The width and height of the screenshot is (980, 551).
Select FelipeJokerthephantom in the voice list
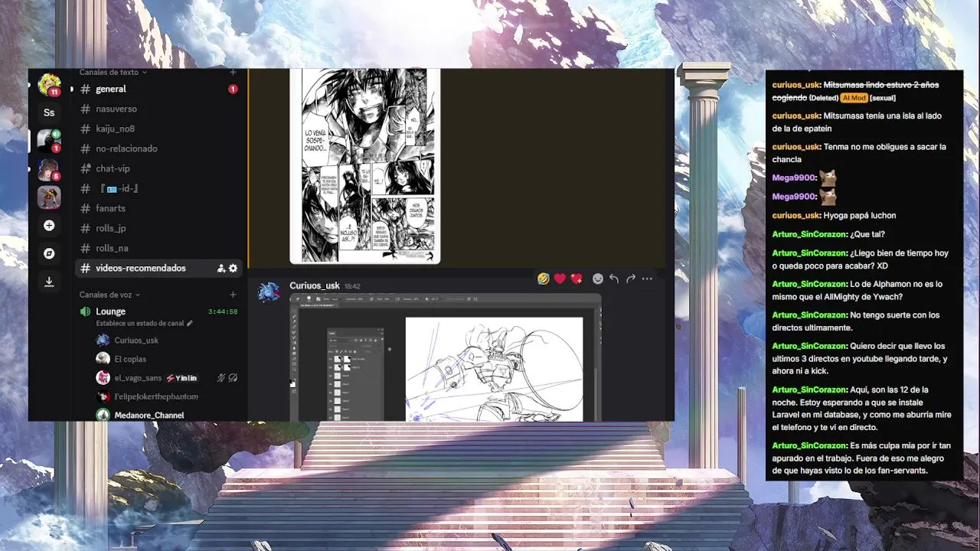156,396
